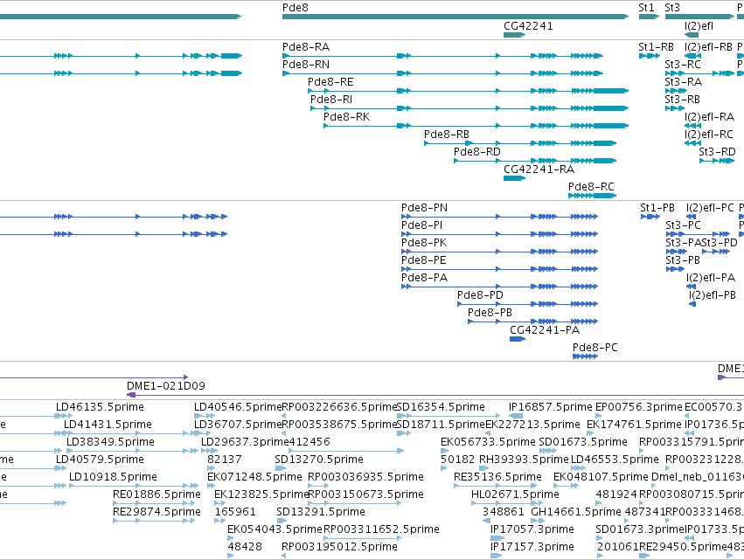Click the Pde8-RA transcript label
This screenshot has width=744, height=560.
point(306,47)
